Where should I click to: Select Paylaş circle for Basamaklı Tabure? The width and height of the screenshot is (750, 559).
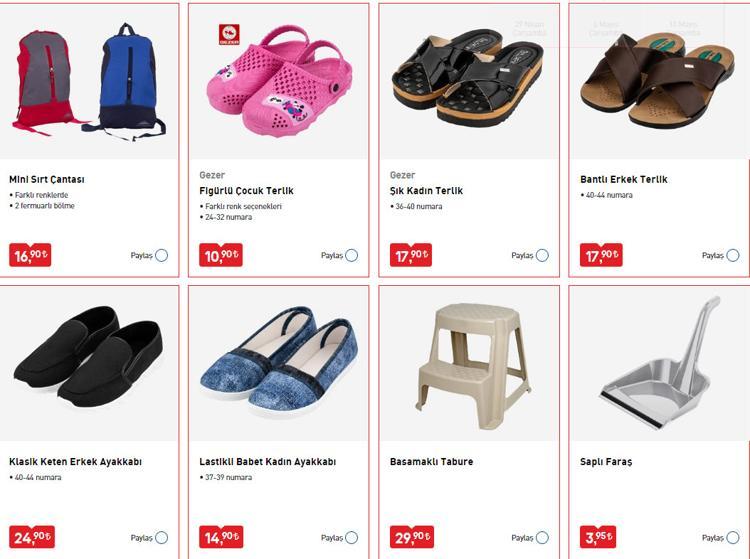point(542,537)
